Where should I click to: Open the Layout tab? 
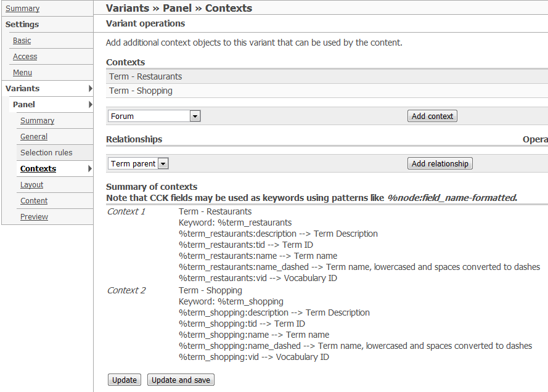pyautogui.click(x=31, y=185)
